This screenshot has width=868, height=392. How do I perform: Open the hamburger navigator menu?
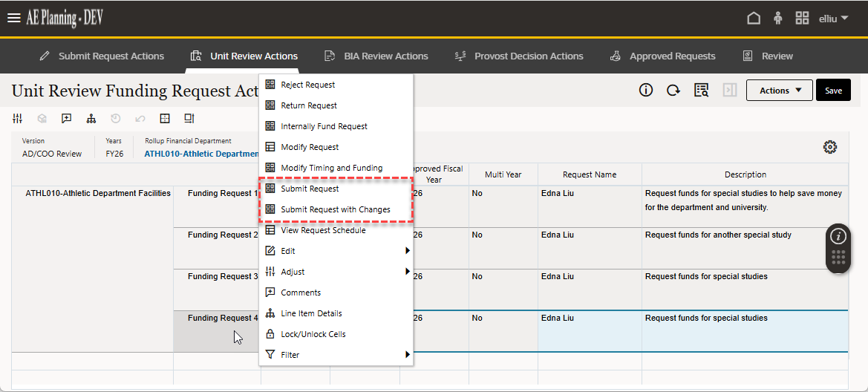point(14,18)
